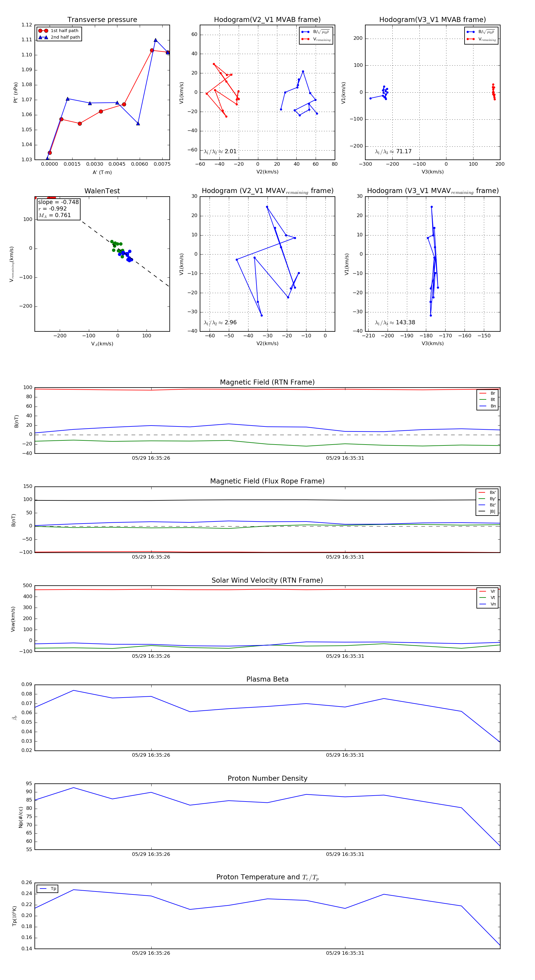535x980 pixels.
Task: Select the 'Br' legend entry
Action: pyautogui.click(x=487, y=393)
